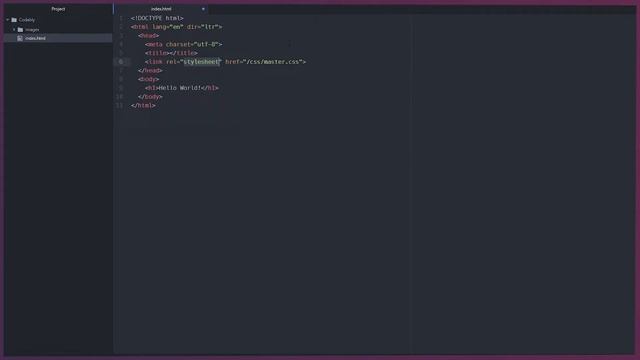Viewport: 640px width, 360px height.
Task: Click the meta charset="utf-8" line
Action: pos(184,44)
